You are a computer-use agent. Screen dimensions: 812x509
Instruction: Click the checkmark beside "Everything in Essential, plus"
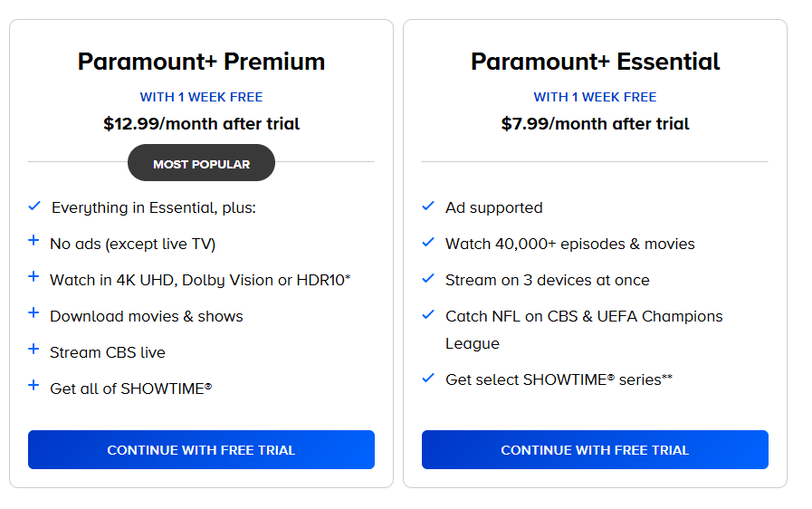click(x=34, y=206)
